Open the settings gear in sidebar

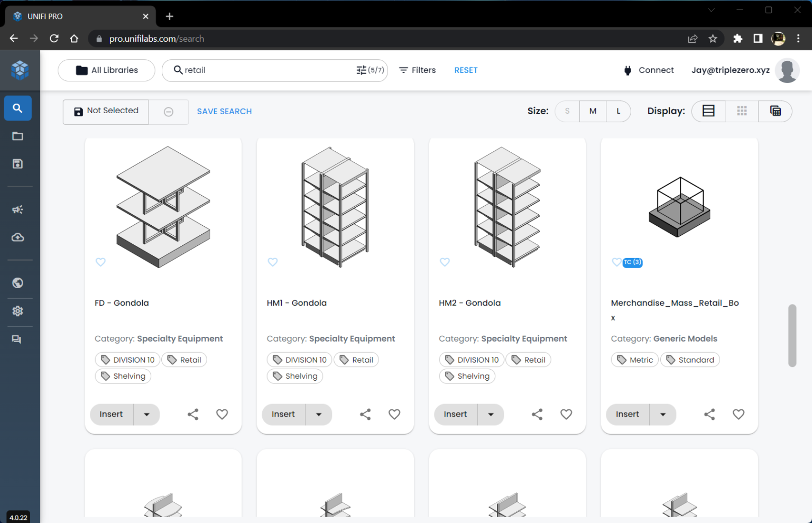pos(17,311)
